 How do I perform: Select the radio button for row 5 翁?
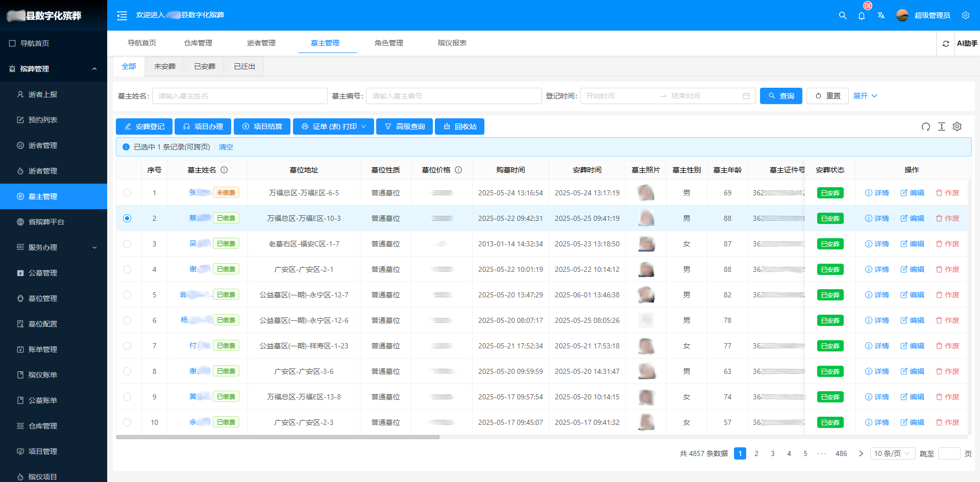tap(128, 295)
